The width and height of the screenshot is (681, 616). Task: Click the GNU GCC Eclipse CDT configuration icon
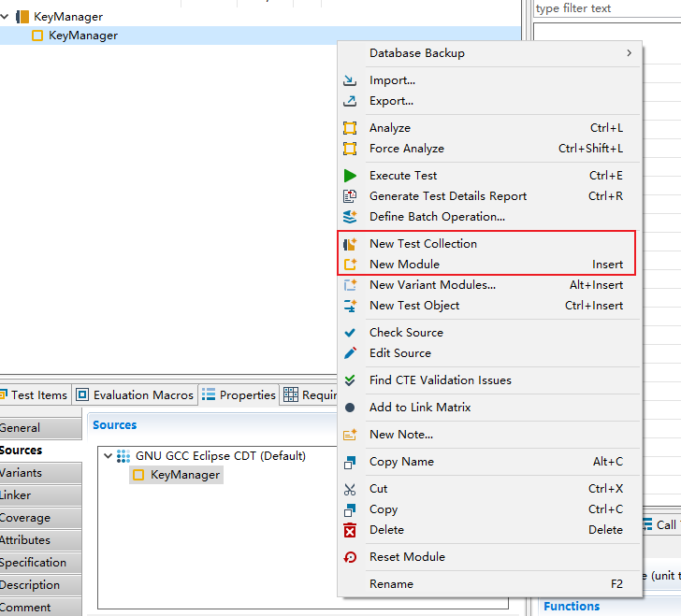click(x=123, y=456)
